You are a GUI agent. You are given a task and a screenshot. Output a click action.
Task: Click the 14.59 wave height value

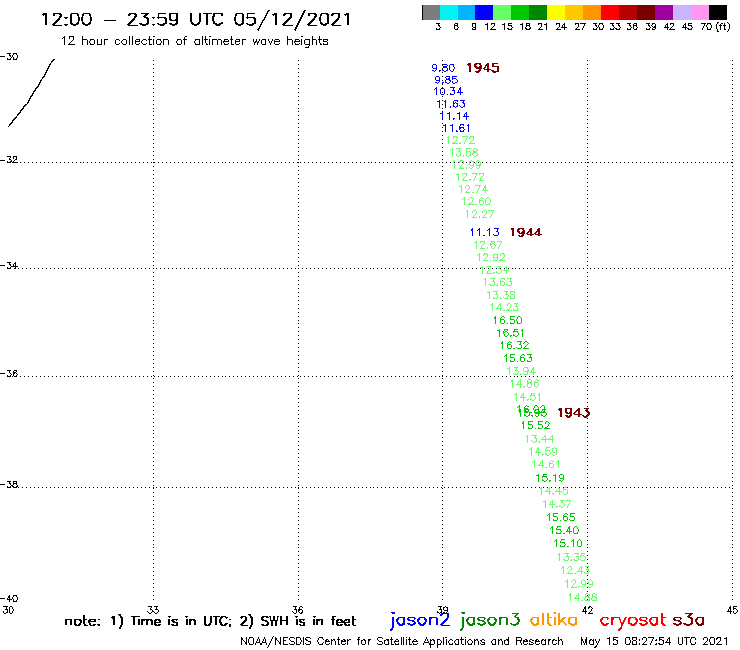(543, 452)
